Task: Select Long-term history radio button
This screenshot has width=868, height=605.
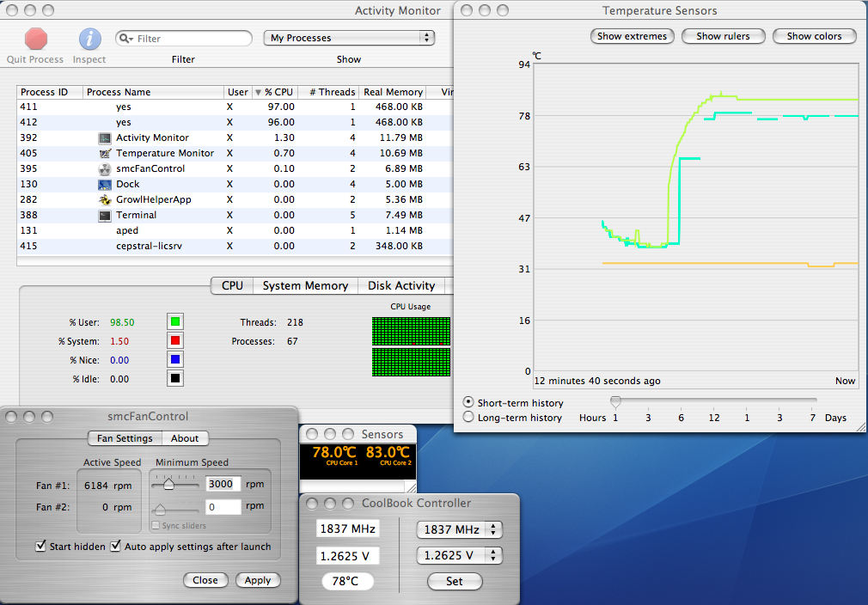Action: (x=468, y=417)
